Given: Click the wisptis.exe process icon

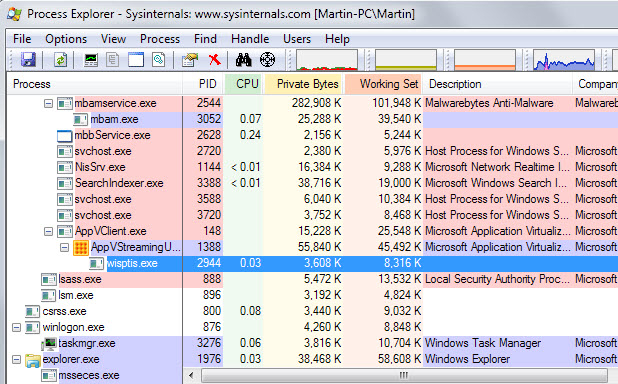Looking at the screenshot, I should 97,263.
